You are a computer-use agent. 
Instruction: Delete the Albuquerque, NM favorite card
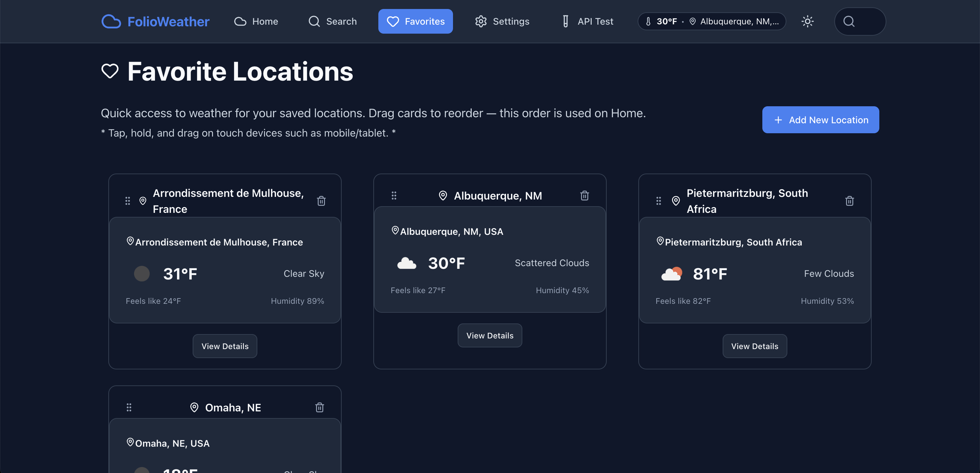pyautogui.click(x=584, y=196)
